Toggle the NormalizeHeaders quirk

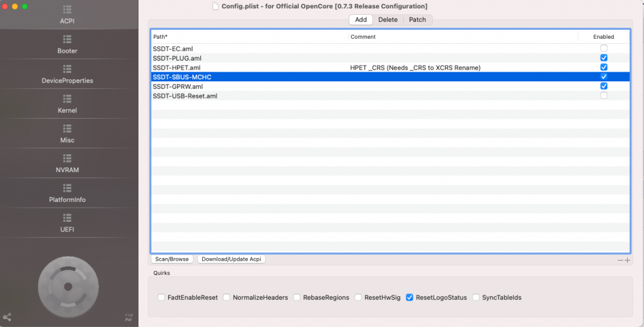click(226, 297)
